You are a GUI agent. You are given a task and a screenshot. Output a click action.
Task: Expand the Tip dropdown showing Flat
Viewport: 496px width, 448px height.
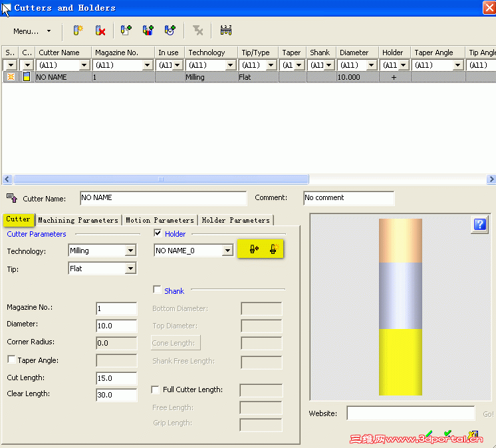click(130, 269)
